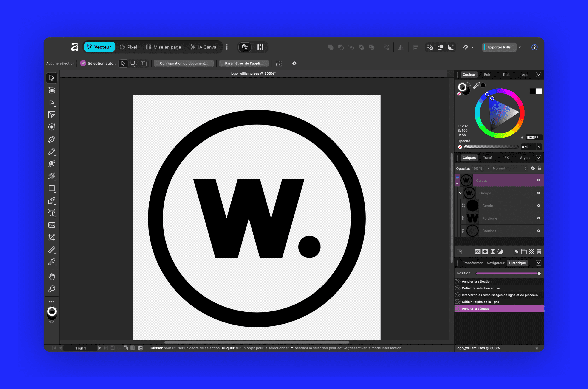The width and height of the screenshot is (588, 389).
Task: Pick the Pencil tool
Action: point(52,151)
